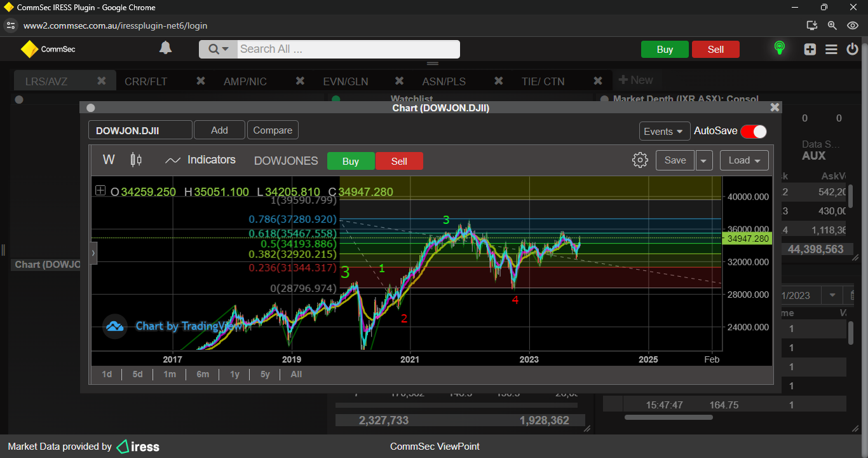Open the Load dropdown
The image size is (868, 458).
744,160
